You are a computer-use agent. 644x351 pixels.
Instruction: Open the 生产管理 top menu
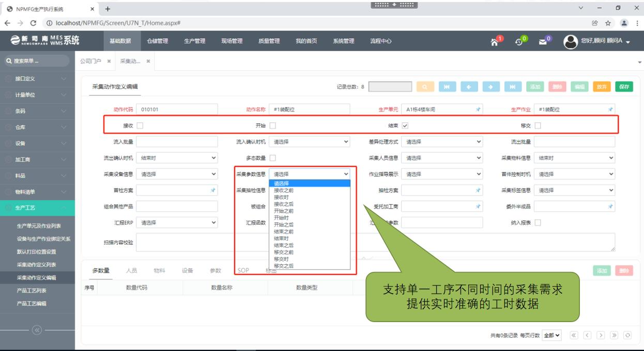[194, 41]
